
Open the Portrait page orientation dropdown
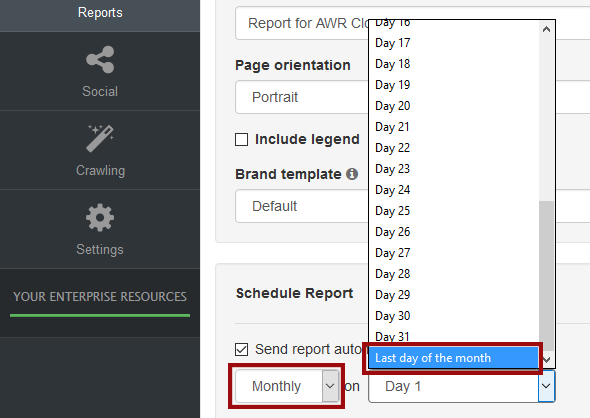(x=302, y=97)
